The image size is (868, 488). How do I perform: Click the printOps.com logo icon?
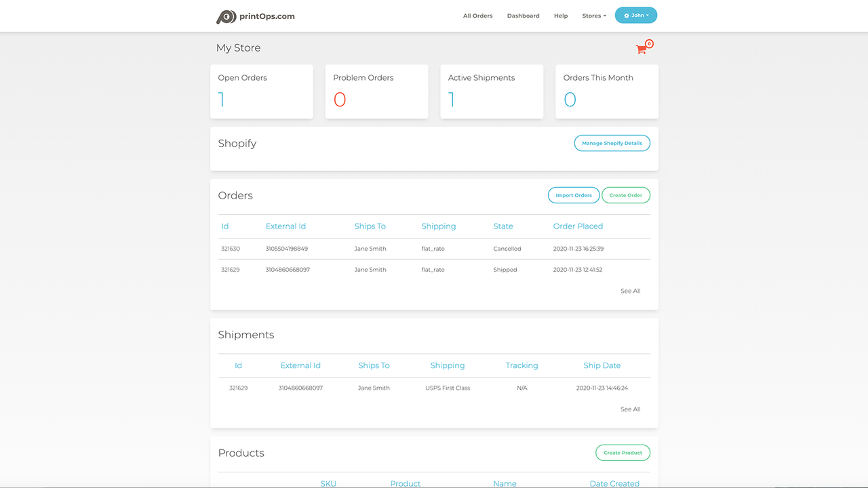coord(226,16)
